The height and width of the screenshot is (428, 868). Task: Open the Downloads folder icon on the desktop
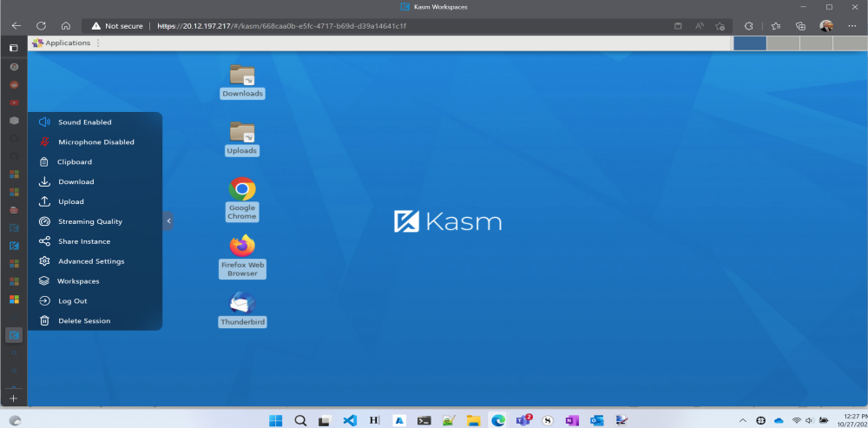pyautogui.click(x=242, y=82)
